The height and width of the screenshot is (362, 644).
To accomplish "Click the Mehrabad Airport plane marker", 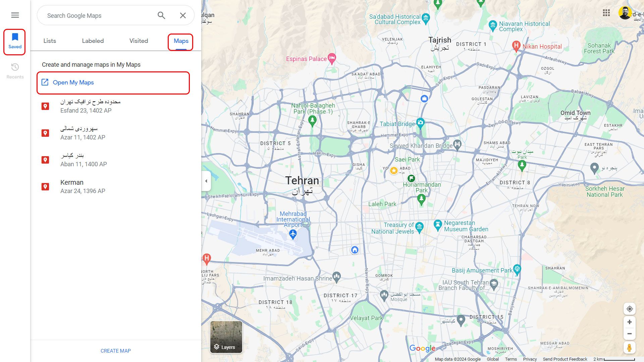I will [293, 234].
